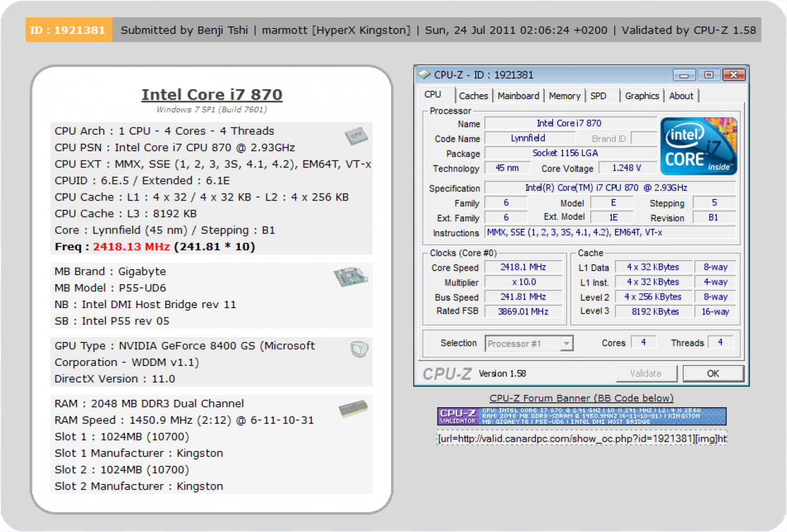Close the CPU-Z window
787x532 pixels.
tap(734, 75)
